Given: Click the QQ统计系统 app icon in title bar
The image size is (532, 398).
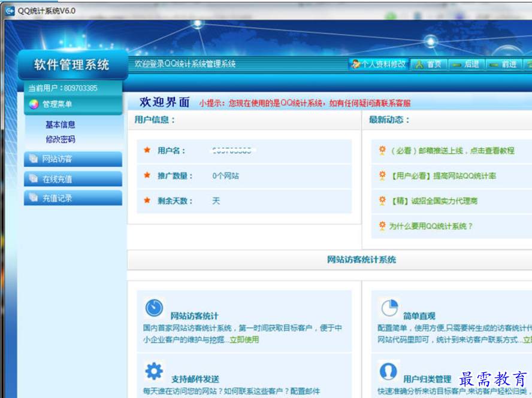Looking at the screenshot, I should coord(10,11).
